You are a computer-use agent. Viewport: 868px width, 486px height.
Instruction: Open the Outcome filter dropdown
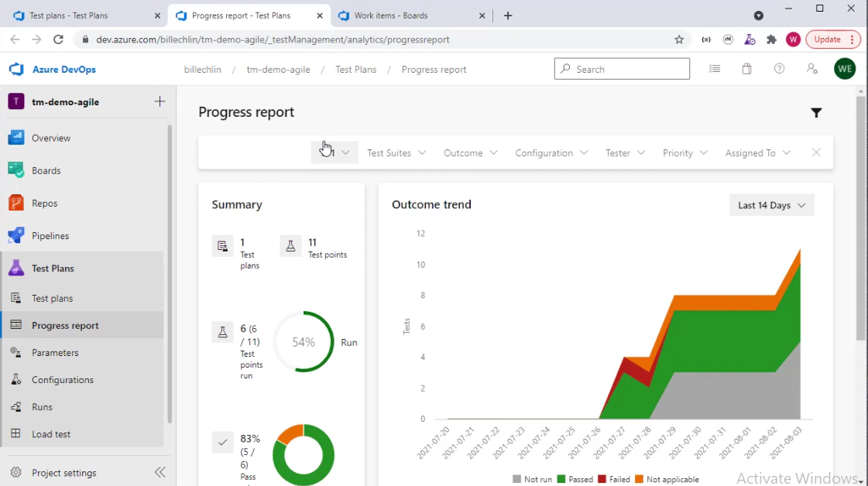click(470, 153)
